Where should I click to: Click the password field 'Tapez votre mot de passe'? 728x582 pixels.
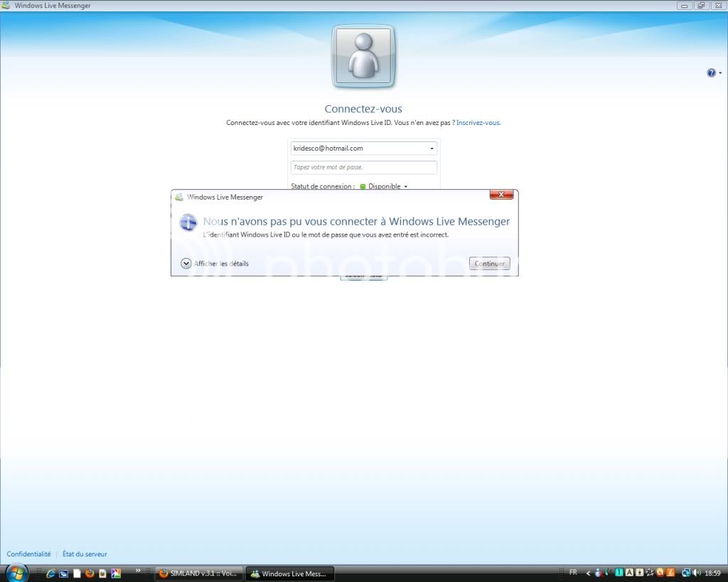363,167
